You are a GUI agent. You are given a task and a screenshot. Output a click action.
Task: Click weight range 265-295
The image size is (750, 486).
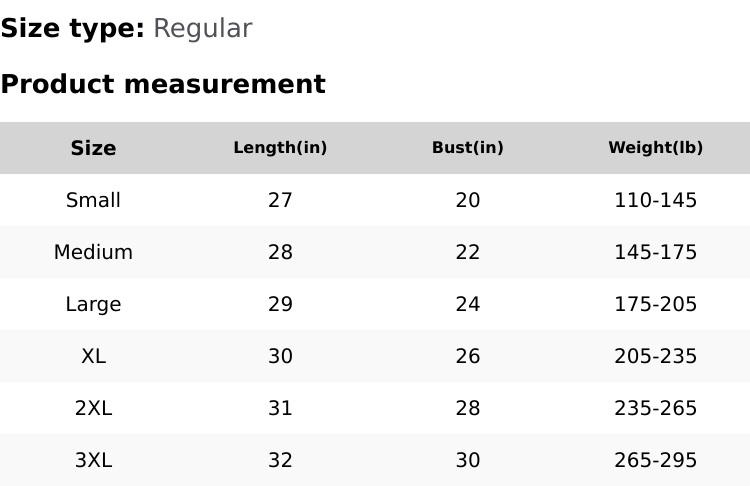coord(655,460)
